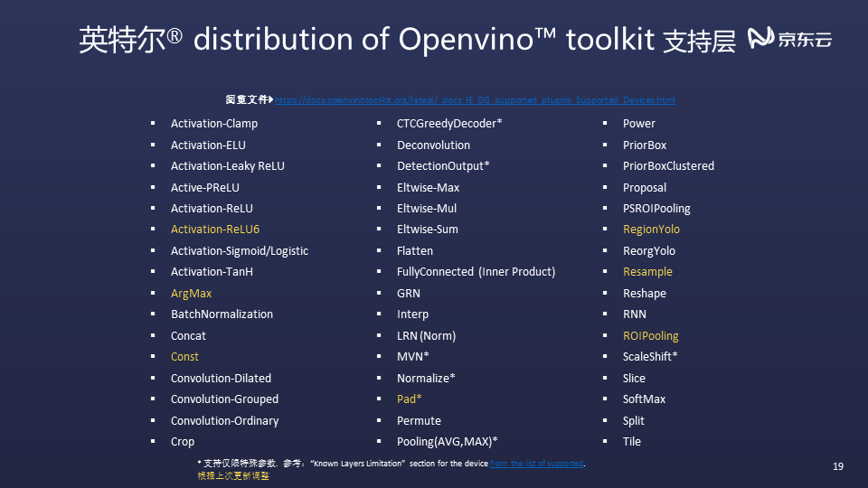Image resolution: width=868 pixels, height=488 pixels.
Task: Click the yellow 'RegionYolo' entry
Action: pyautogui.click(x=651, y=229)
